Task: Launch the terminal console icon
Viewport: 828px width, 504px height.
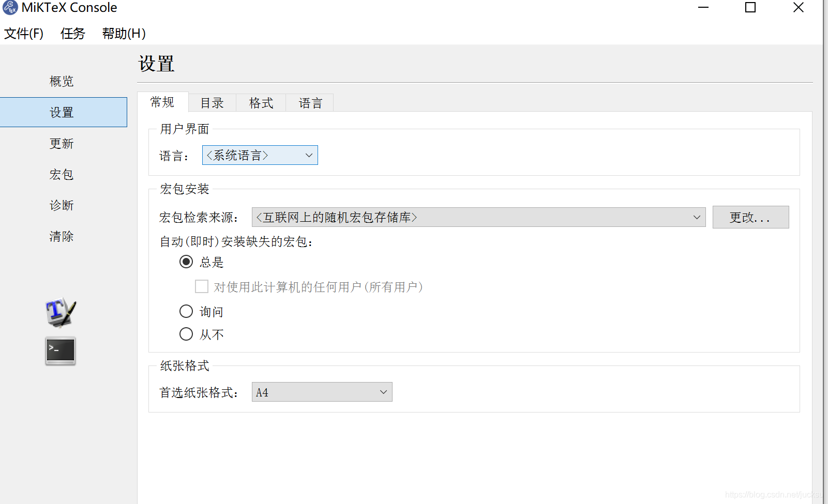Action: pyautogui.click(x=61, y=351)
